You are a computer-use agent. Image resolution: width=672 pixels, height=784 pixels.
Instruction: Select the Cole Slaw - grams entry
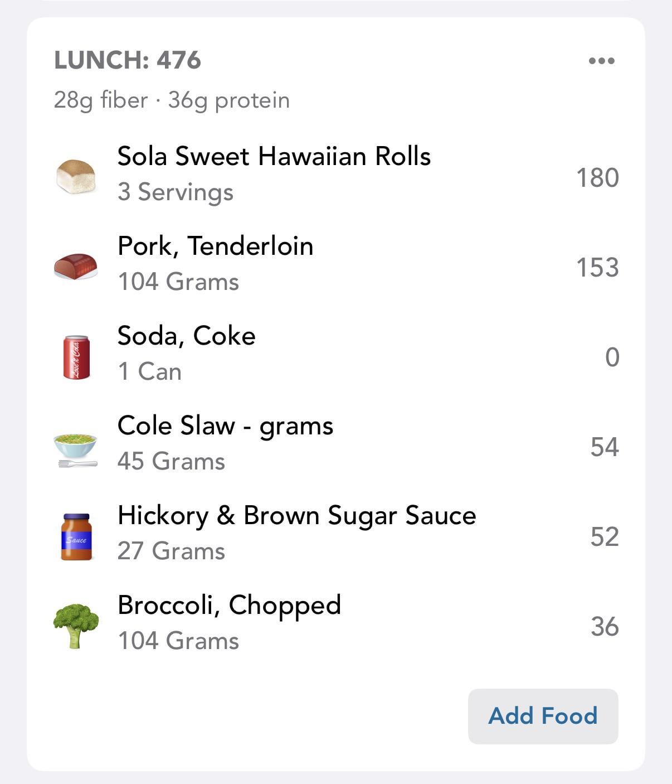pyautogui.click(x=225, y=425)
